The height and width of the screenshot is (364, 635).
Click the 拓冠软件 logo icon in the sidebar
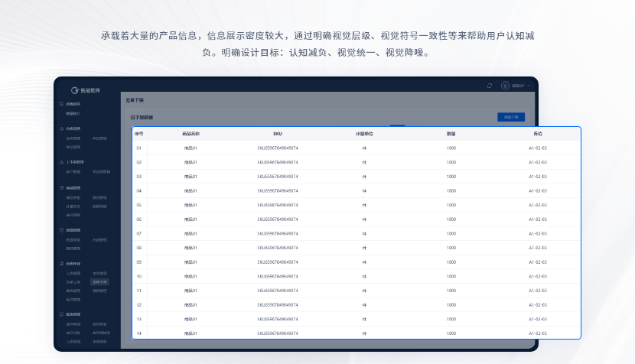74,90
